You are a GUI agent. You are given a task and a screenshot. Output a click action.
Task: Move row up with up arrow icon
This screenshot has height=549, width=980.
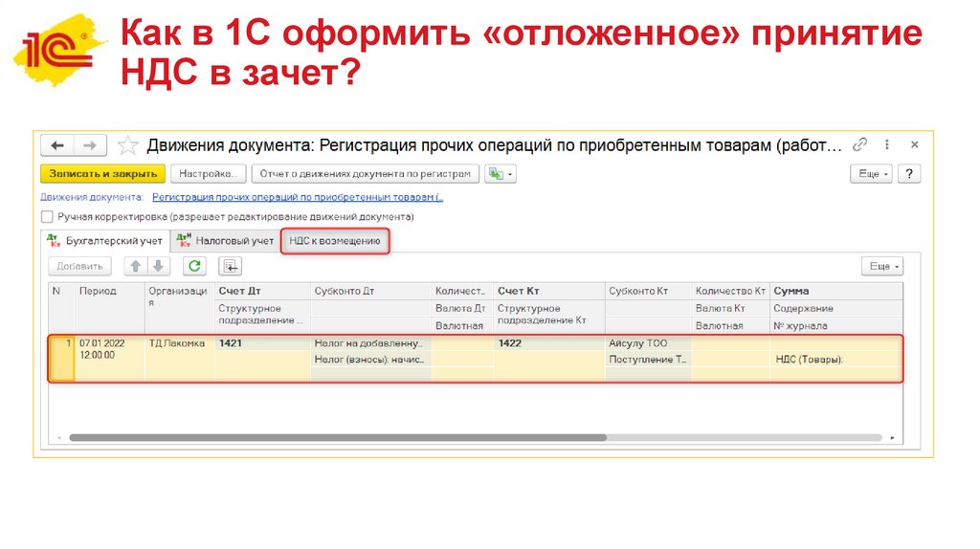pos(136,266)
